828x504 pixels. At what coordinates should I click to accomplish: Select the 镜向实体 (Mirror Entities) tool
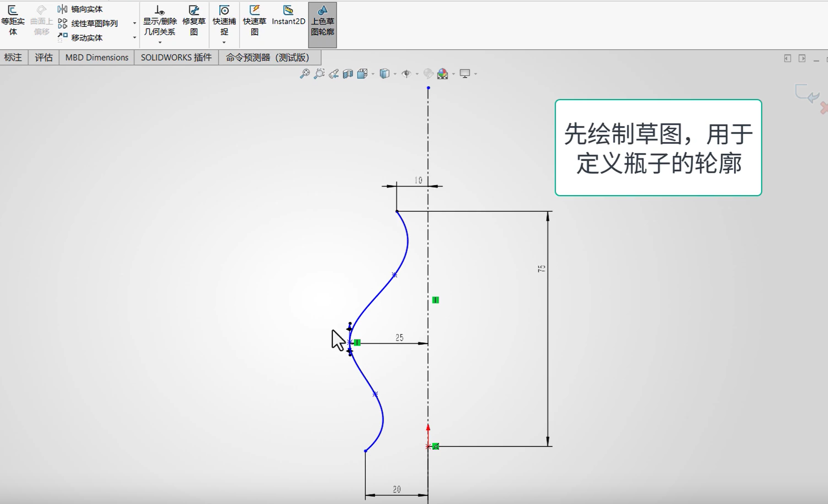pos(86,8)
